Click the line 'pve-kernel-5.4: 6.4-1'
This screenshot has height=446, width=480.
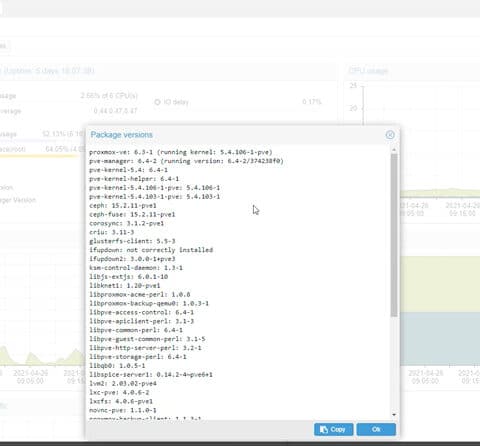(x=128, y=170)
